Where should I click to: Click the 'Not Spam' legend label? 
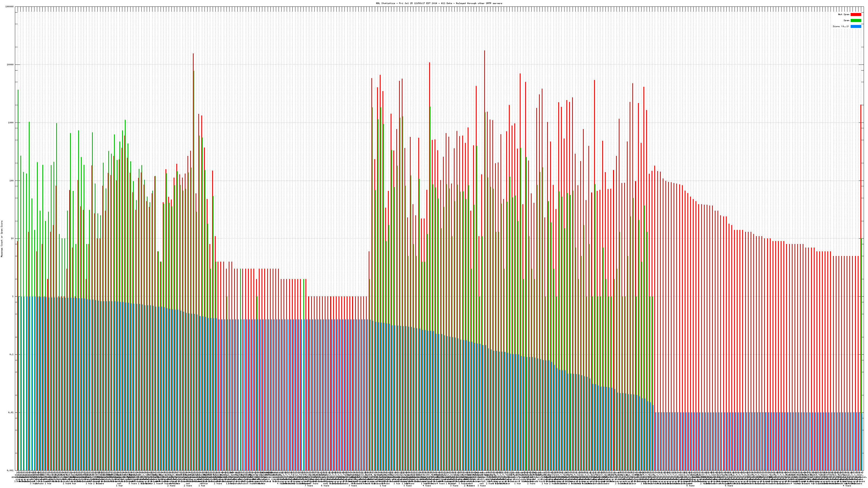(844, 14)
